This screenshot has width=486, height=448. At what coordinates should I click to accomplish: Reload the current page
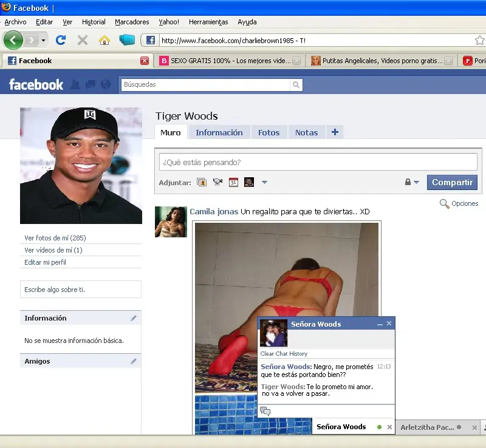60,40
